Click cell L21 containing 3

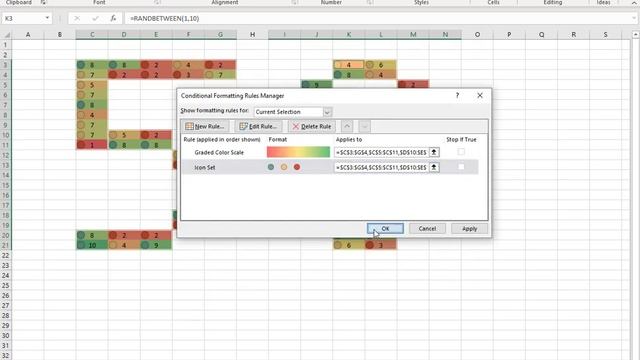coord(381,245)
